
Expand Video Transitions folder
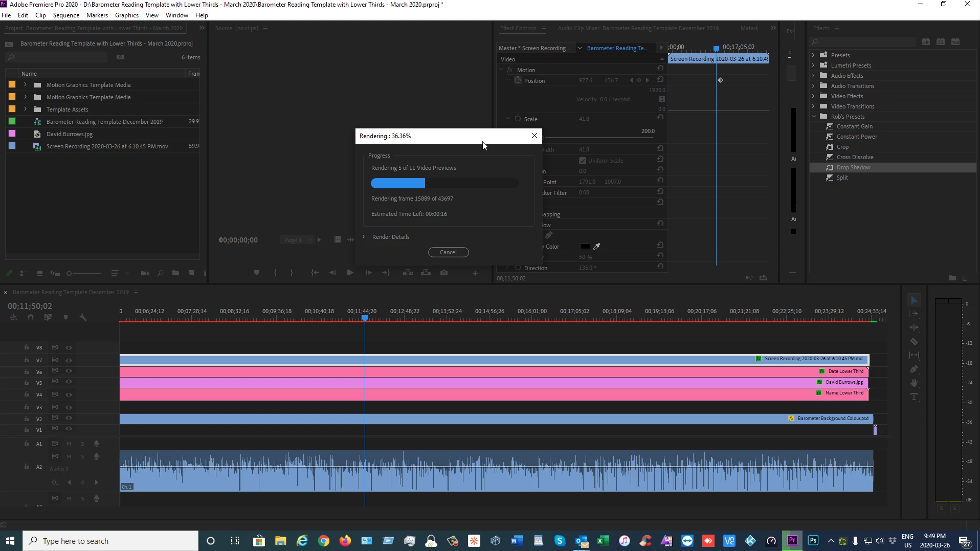tap(813, 106)
